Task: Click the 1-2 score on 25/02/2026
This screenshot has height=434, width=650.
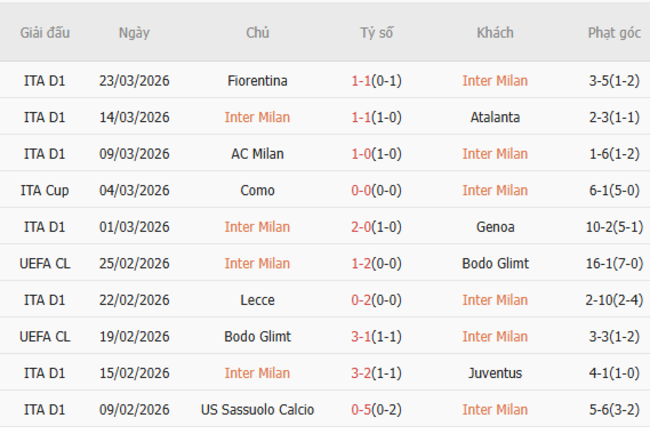Action: click(x=361, y=264)
